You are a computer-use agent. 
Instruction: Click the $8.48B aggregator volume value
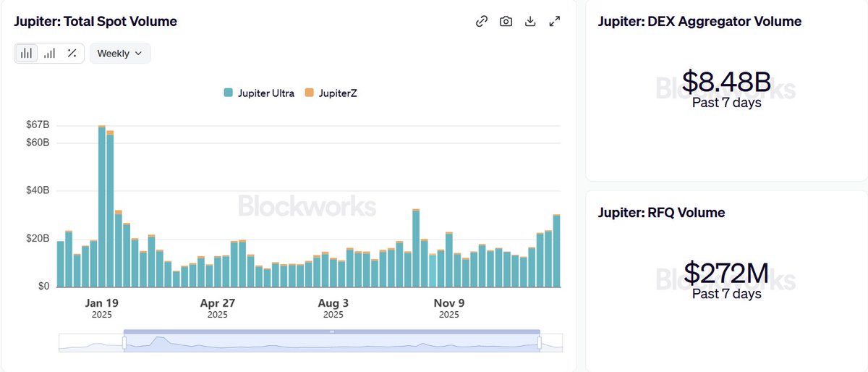(726, 83)
